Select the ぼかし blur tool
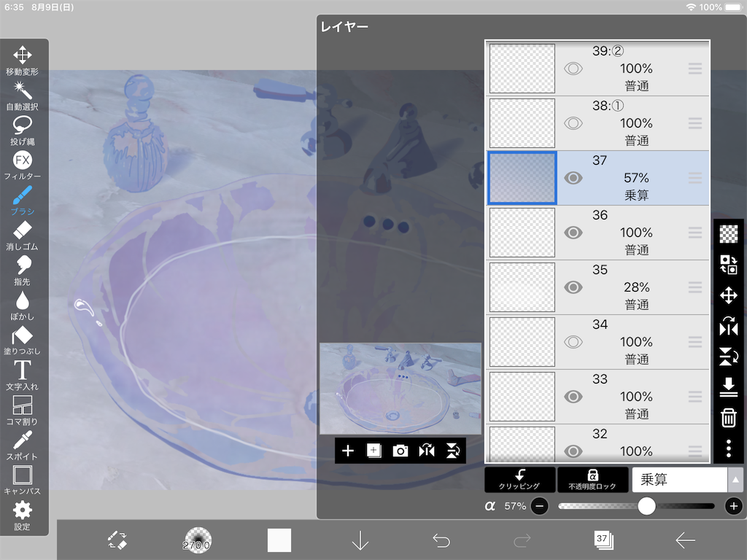This screenshot has height=560, width=747. [22, 306]
